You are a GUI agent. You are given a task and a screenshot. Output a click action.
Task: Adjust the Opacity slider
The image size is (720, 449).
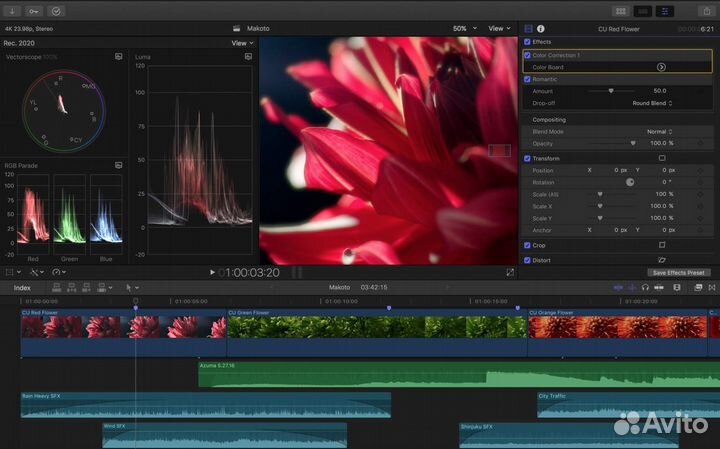click(x=632, y=143)
